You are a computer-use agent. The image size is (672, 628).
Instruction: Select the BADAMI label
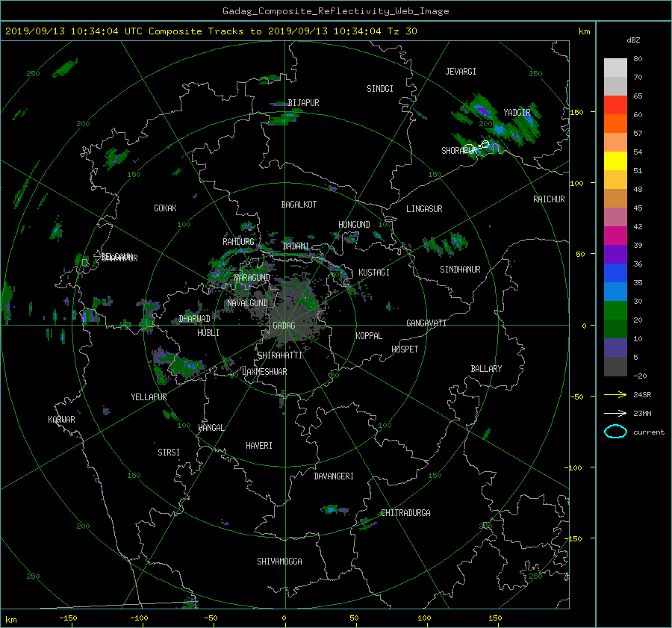[x=296, y=246]
